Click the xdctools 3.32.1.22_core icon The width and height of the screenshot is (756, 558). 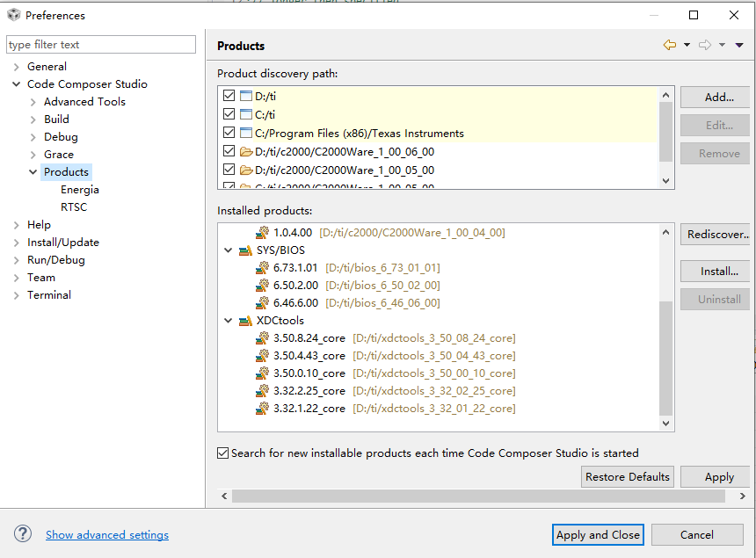(x=262, y=408)
